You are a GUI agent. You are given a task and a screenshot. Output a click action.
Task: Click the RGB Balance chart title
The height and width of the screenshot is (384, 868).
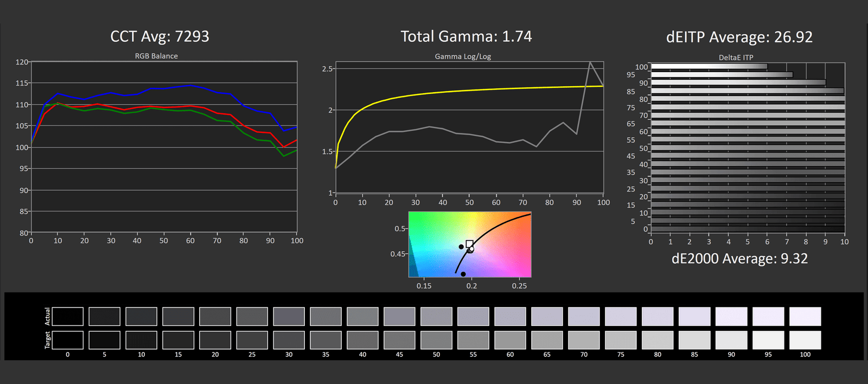pyautogui.click(x=156, y=56)
